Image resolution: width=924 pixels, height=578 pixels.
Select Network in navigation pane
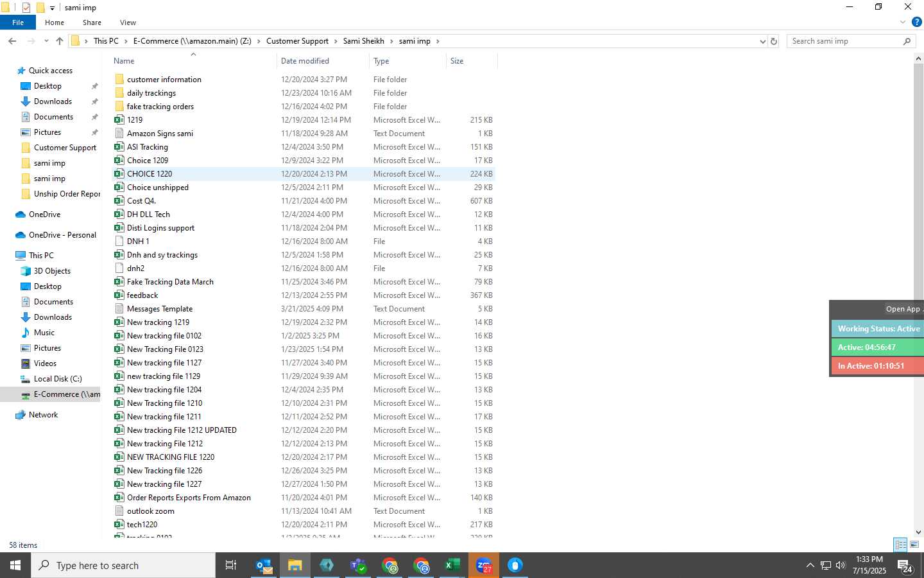click(x=43, y=415)
